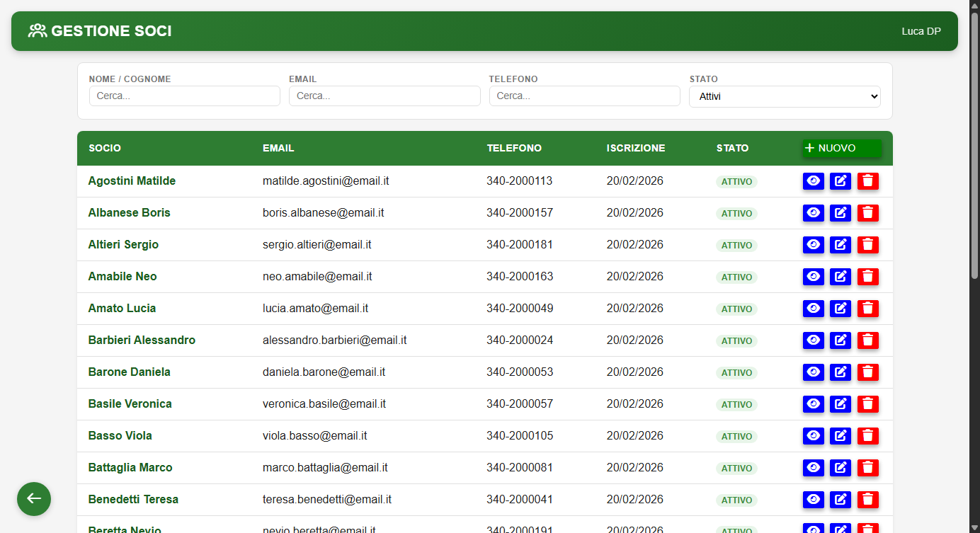Click the Iscrizione column header
Screen dimensions: 980x533
[636, 148]
